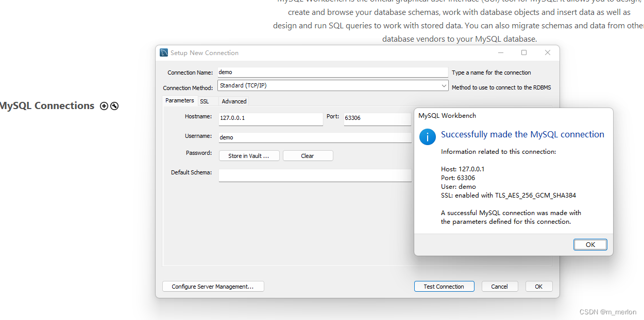
Task: Minimize the Setup New Connection window
Action: 501,52
